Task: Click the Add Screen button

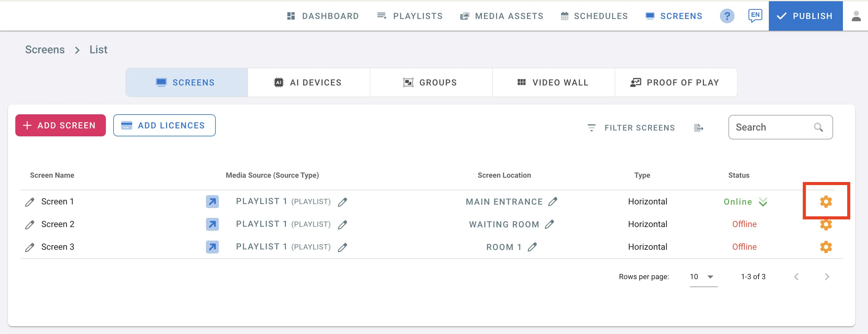Action: tap(60, 126)
